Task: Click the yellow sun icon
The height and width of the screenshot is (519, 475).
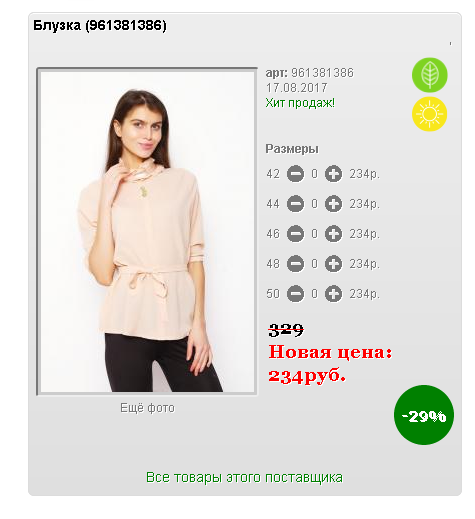Action: tap(429, 114)
